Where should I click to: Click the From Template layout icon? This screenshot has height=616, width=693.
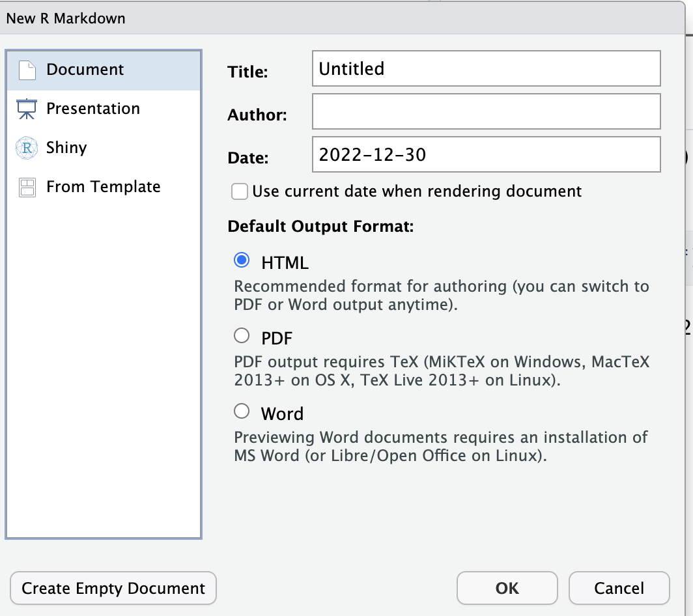pos(27,188)
